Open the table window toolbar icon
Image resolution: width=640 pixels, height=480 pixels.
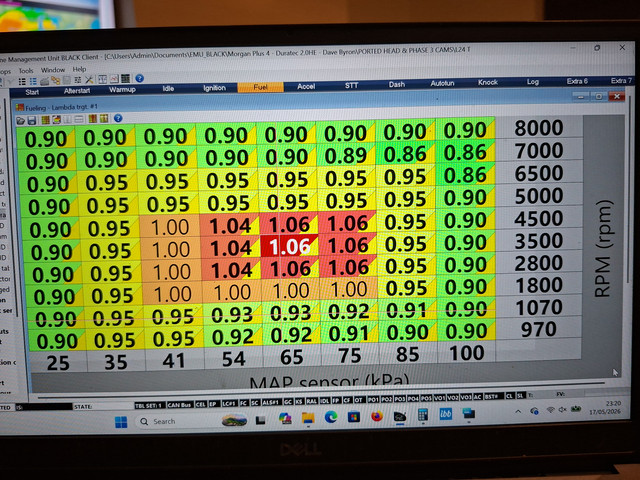(102, 79)
